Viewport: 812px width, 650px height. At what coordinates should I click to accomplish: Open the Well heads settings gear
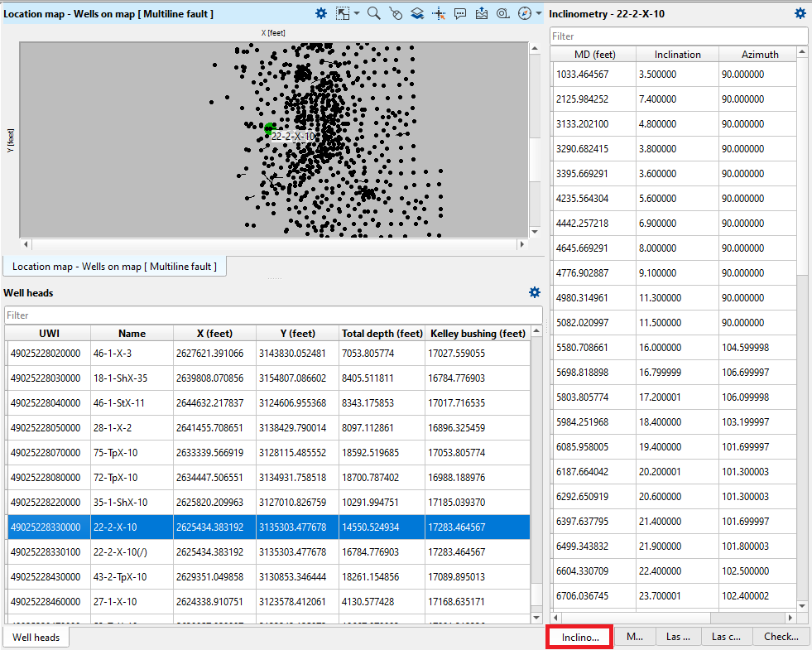[535, 292]
